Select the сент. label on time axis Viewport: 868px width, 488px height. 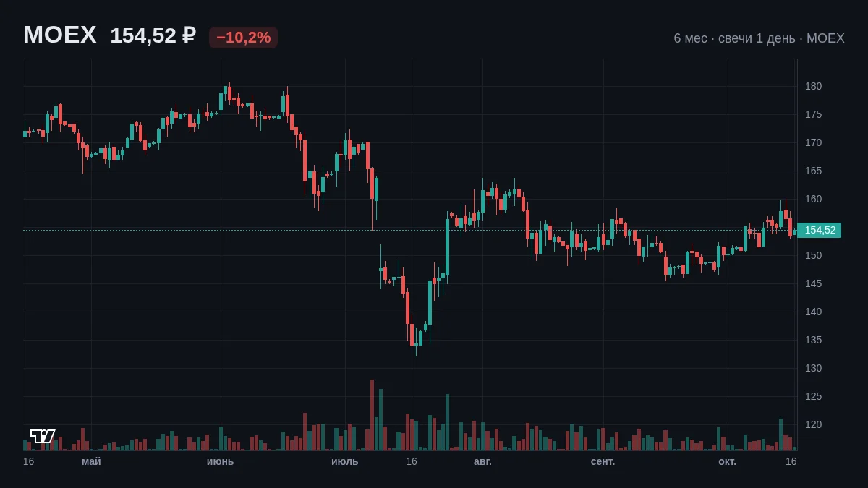point(603,461)
